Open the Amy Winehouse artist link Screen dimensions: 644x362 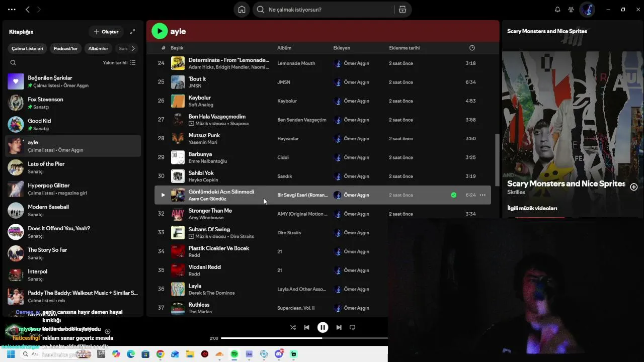pos(206,218)
